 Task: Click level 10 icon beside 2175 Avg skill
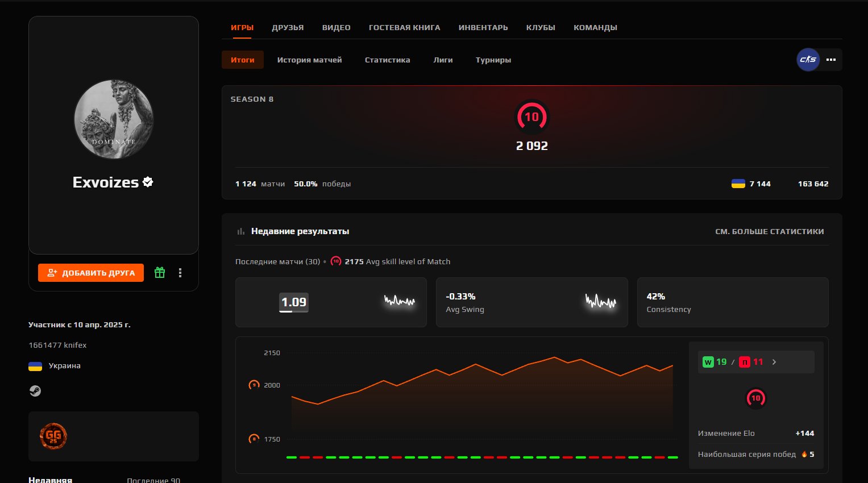[336, 261]
